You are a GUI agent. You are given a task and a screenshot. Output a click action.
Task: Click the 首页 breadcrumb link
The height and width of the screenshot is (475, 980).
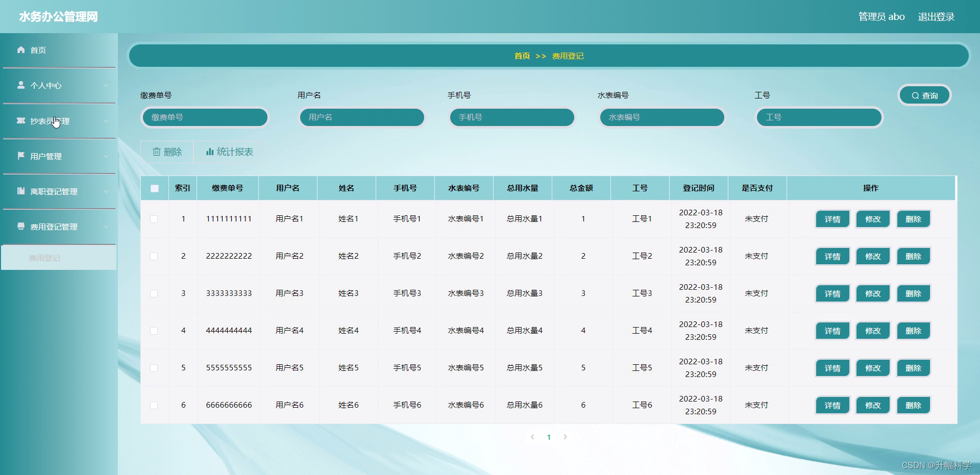(522, 56)
